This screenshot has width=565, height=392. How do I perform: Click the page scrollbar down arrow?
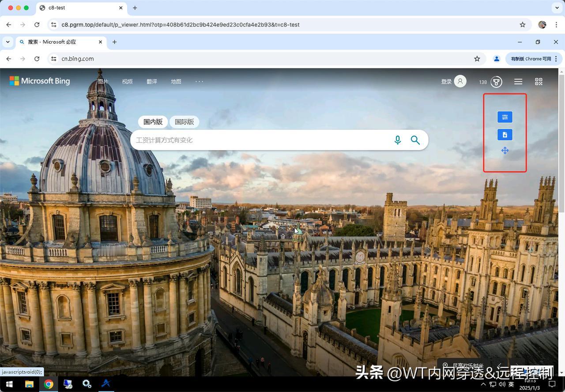tap(561, 373)
